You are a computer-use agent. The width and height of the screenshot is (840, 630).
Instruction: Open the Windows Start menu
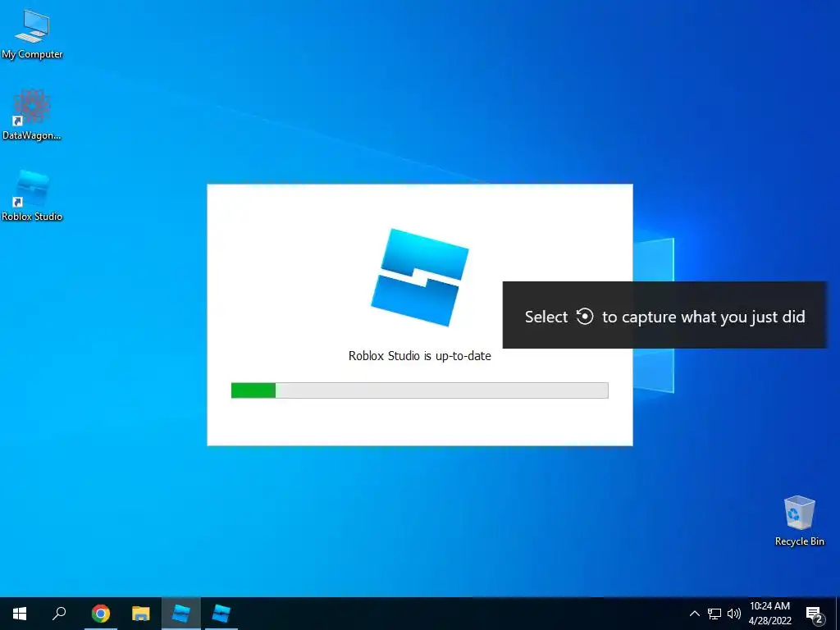point(20,614)
